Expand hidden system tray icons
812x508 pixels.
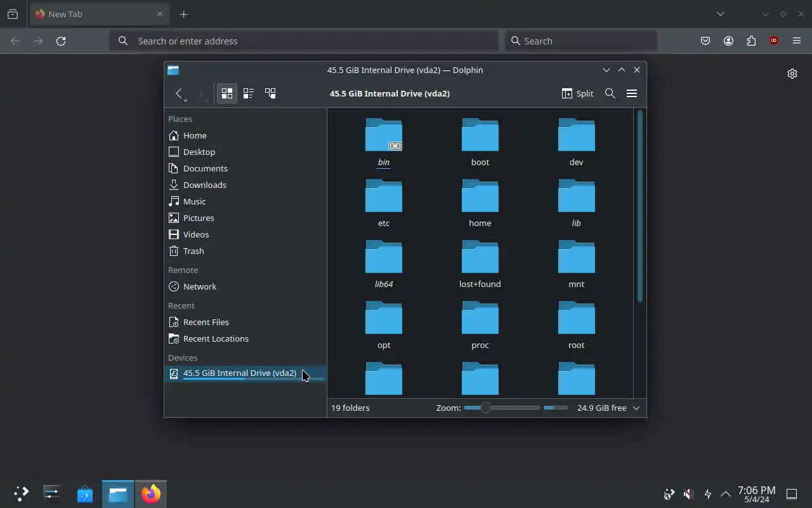coord(726,493)
